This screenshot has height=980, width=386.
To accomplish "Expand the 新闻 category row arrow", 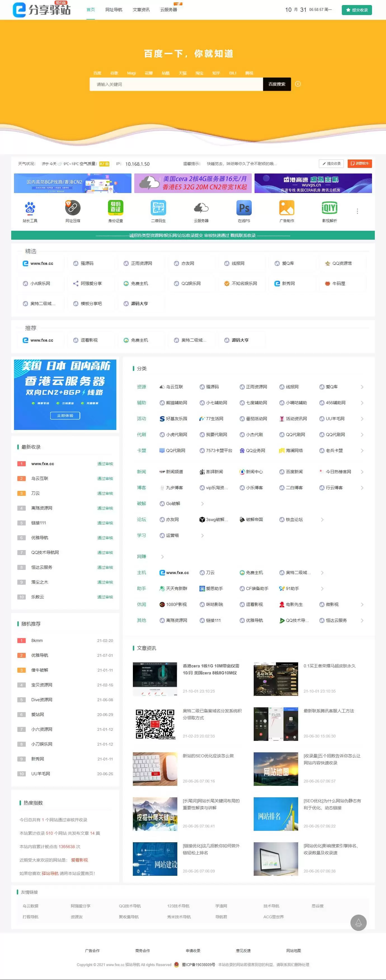I will point(362,472).
